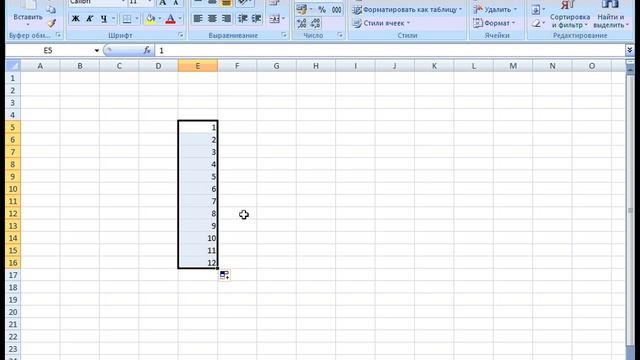The height and width of the screenshot is (360, 640).
Task: Click the decrease decimal icon
Action: point(316,23)
